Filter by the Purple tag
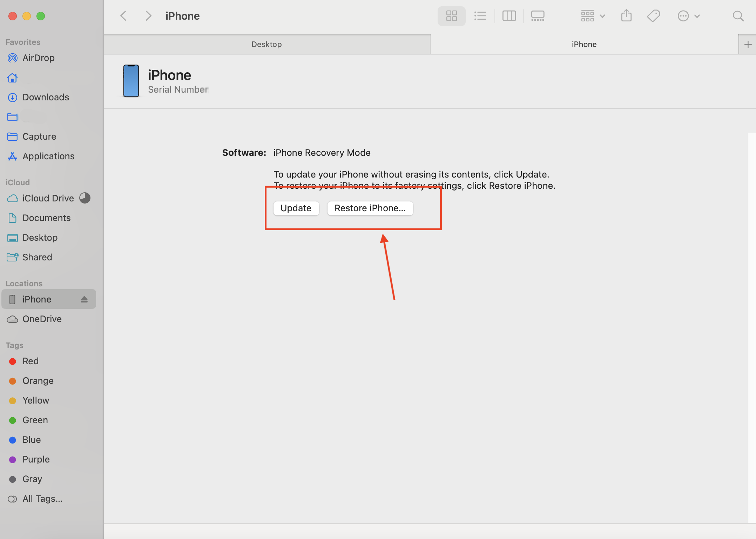Screen dimensions: 756x539 coord(49,459)
